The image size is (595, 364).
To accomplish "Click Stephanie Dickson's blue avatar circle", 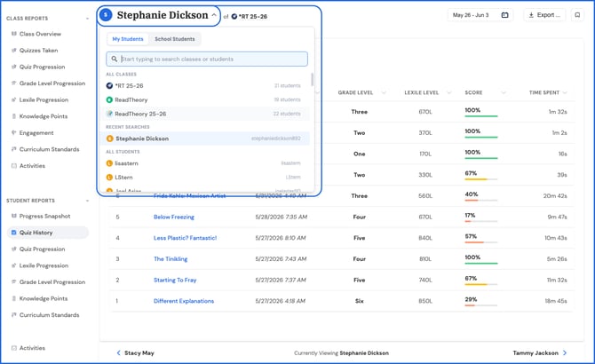I will [x=106, y=15].
